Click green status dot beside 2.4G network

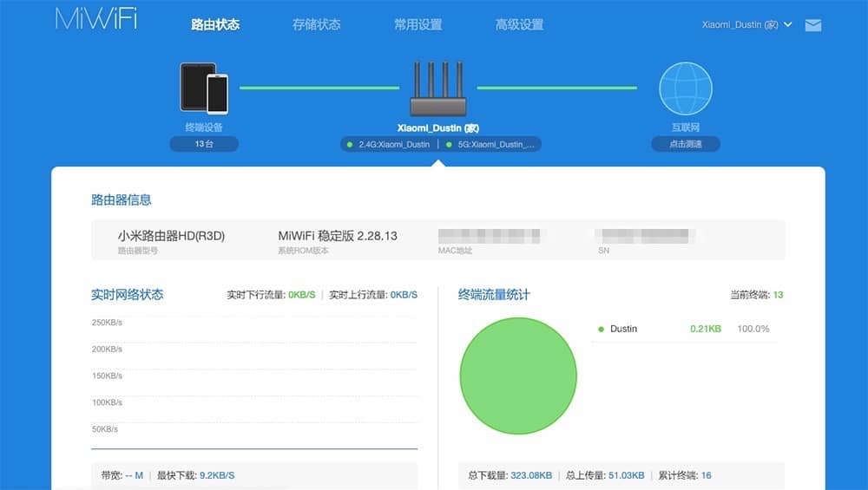pos(349,144)
